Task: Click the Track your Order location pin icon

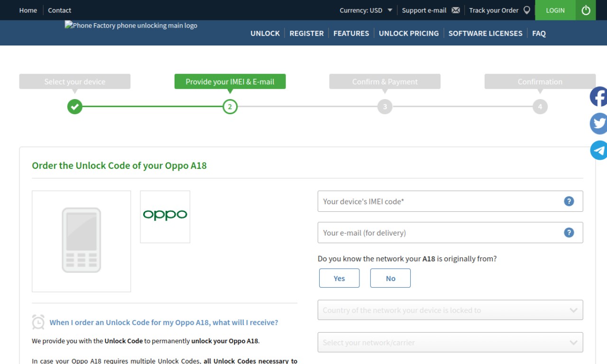Action: point(527,10)
